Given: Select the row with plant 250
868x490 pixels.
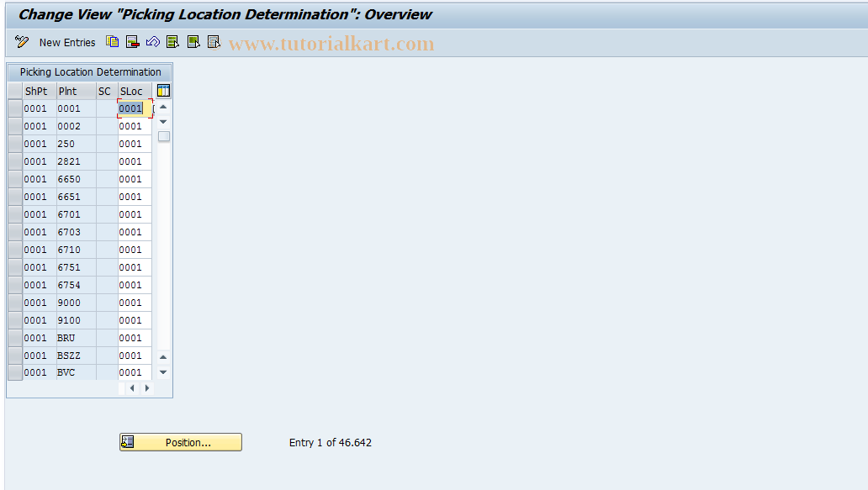Looking at the screenshot, I should (15, 144).
